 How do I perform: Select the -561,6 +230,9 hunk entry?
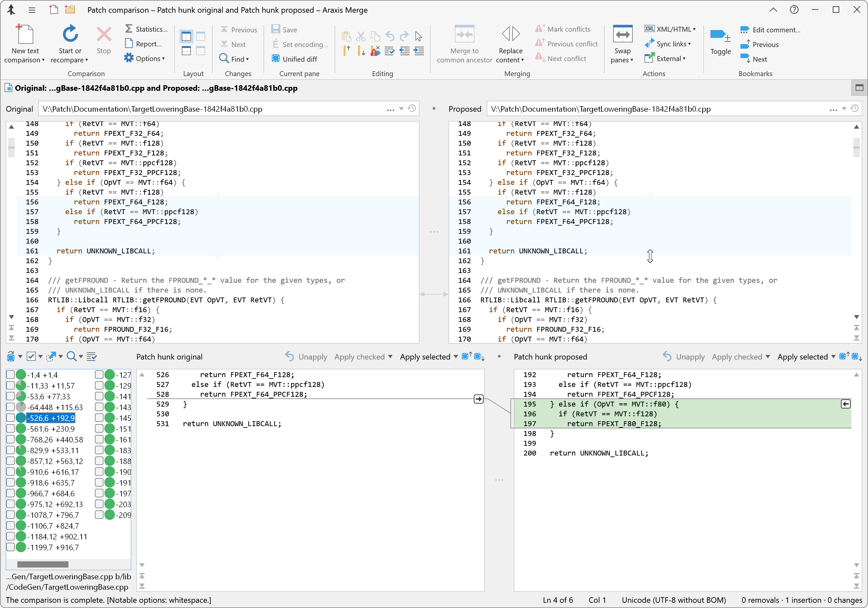pos(51,429)
